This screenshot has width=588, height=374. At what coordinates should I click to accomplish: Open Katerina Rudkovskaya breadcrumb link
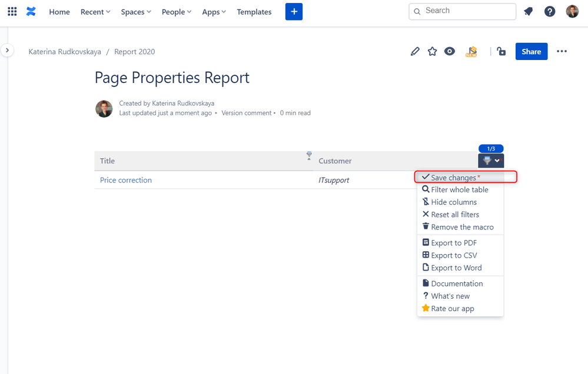65,52
